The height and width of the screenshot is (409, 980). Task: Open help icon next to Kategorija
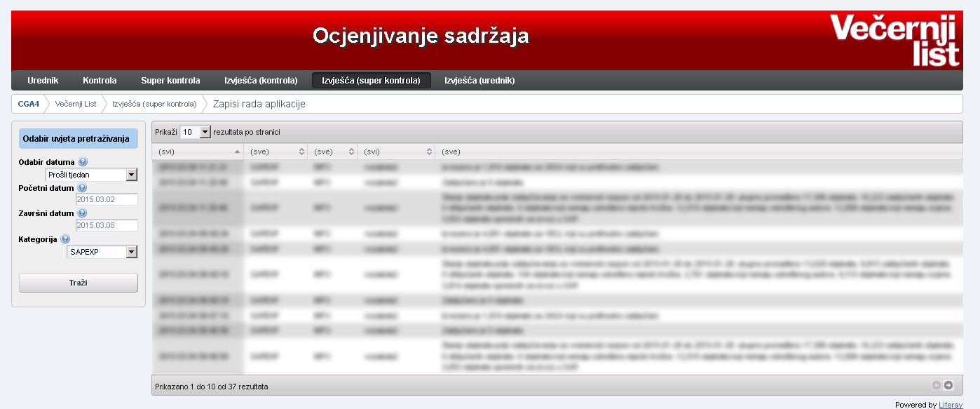pos(65,239)
